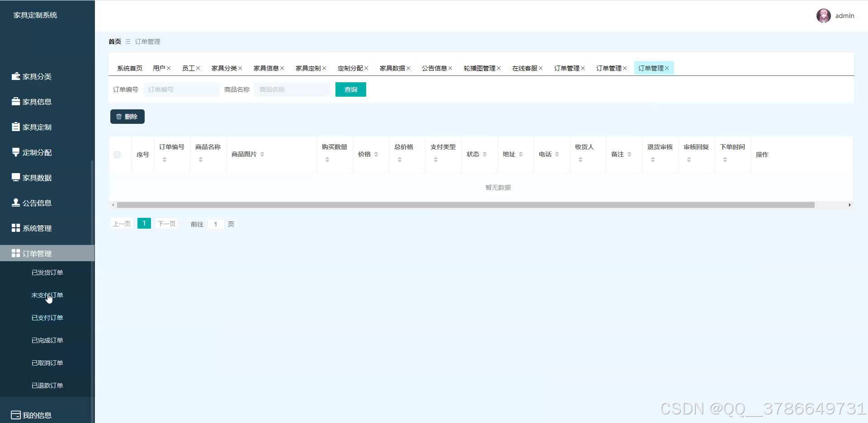
Task: Click sort arrows on 审核回复 column
Action: tap(689, 160)
